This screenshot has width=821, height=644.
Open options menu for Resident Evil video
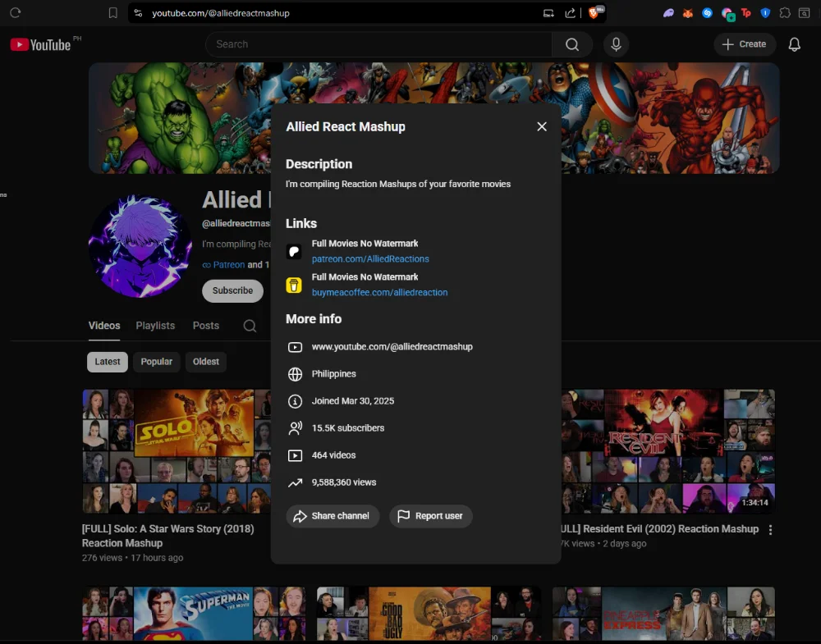tap(770, 530)
